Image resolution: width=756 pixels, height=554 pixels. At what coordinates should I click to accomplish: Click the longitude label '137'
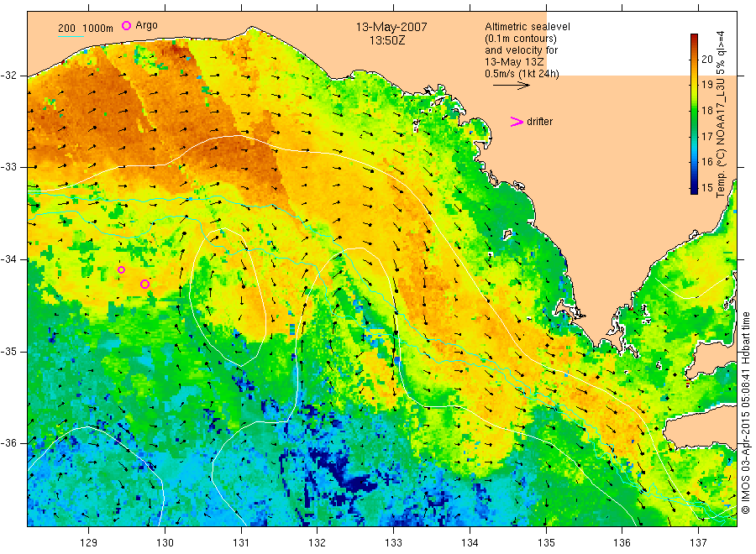[x=698, y=543]
